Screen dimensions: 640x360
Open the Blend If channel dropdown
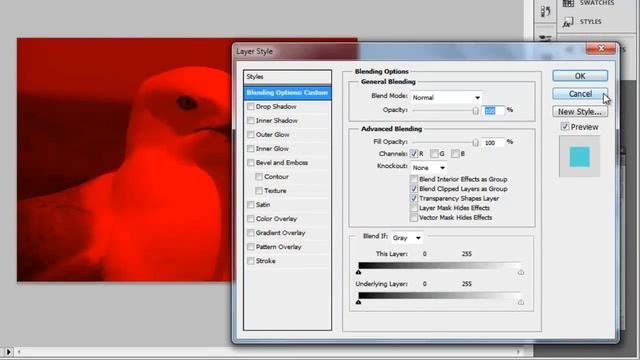(407, 238)
